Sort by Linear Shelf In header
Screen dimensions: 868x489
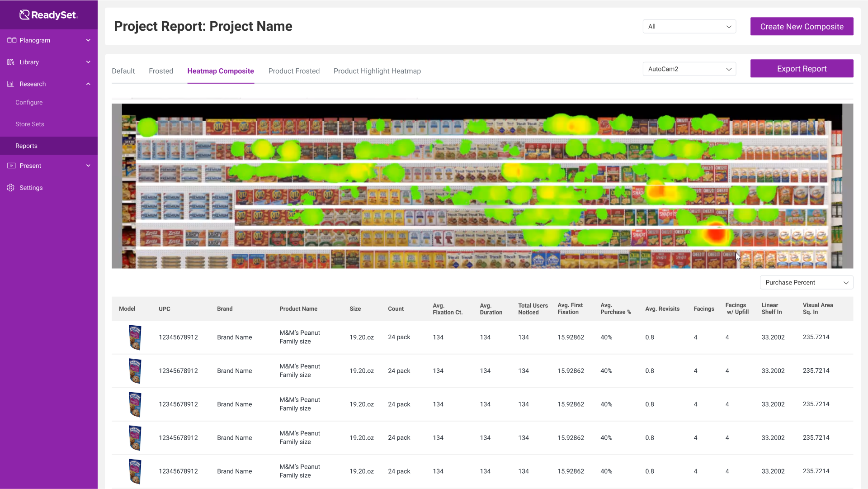772,309
